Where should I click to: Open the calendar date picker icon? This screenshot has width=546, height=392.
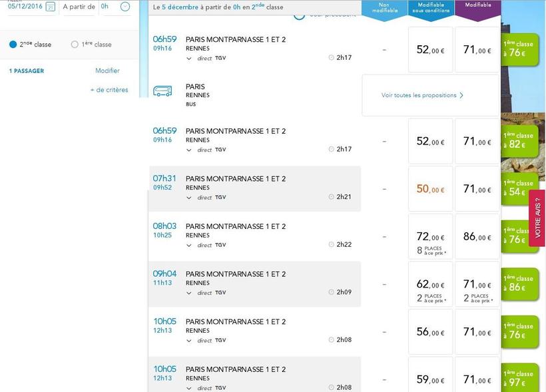[x=50, y=7]
